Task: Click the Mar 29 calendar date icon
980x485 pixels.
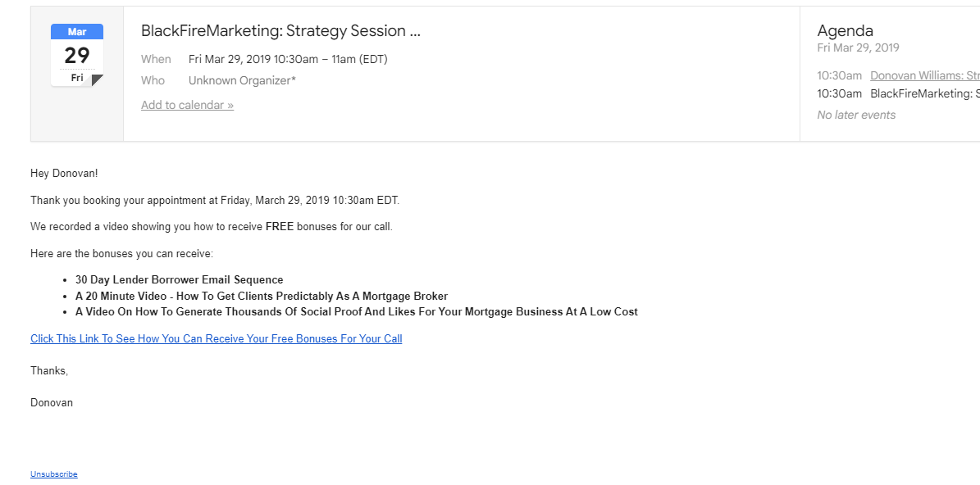Action: point(76,54)
